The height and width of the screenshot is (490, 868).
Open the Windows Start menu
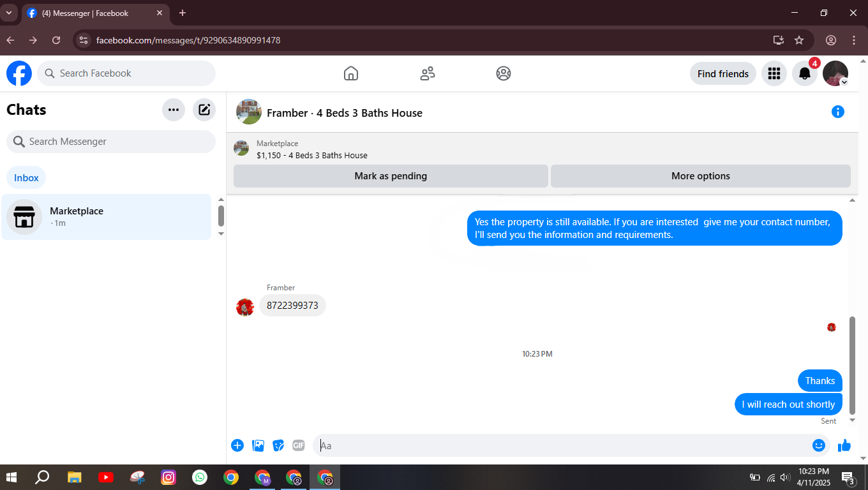pyautogui.click(x=11, y=477)
